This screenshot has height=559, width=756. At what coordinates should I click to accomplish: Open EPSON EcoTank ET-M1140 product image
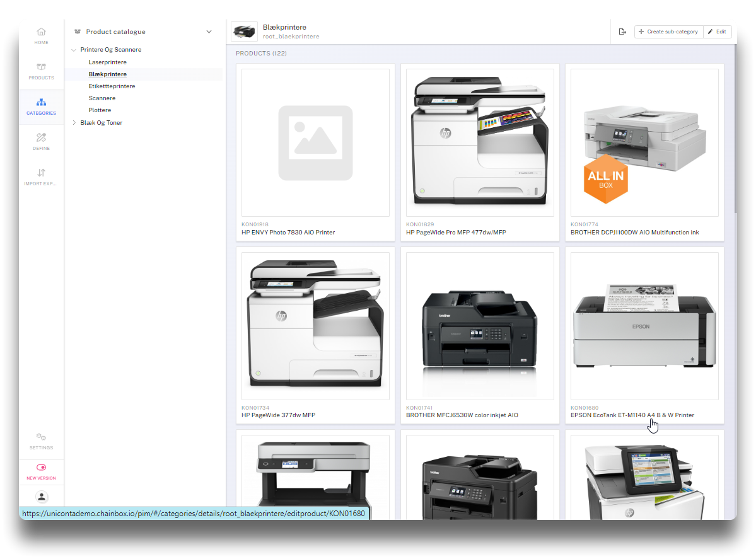click(x=644, y=326)
